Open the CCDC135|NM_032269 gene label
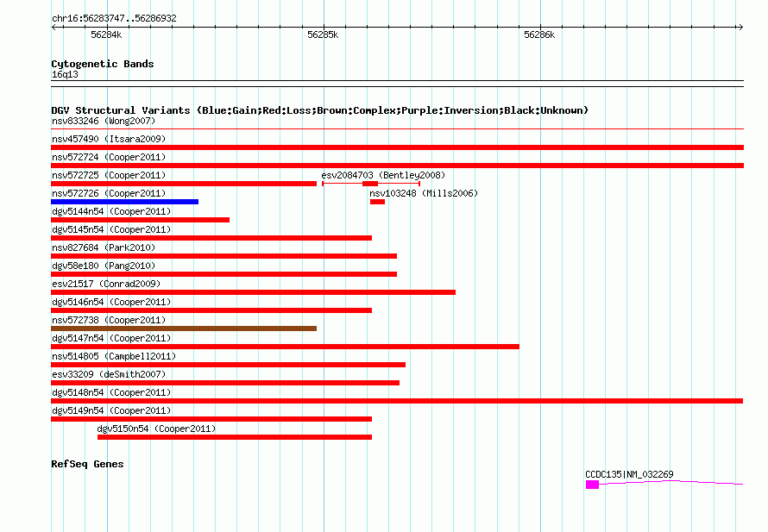 click(629, 474)
